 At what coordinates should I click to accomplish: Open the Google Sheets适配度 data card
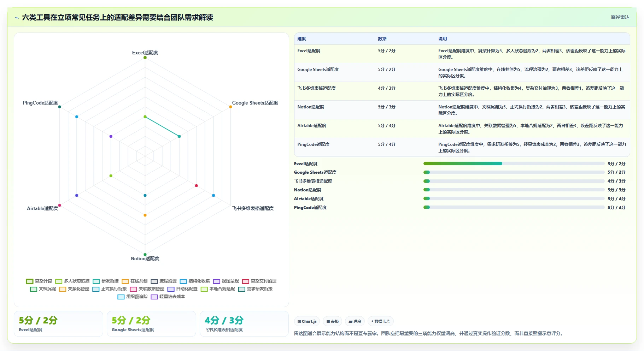click(x=151, y=324)
